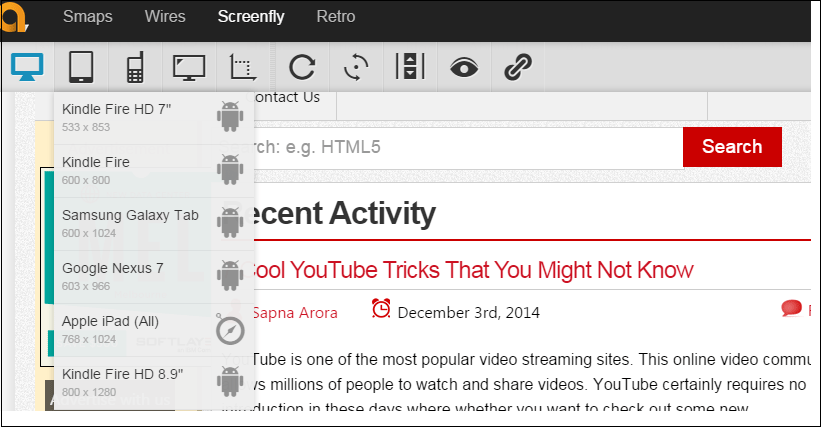The height and width of the screenshot is (440, 828).
Task: Click the Android icon beside Samsung Galaxy Tab
Action: tap(230, 222)
